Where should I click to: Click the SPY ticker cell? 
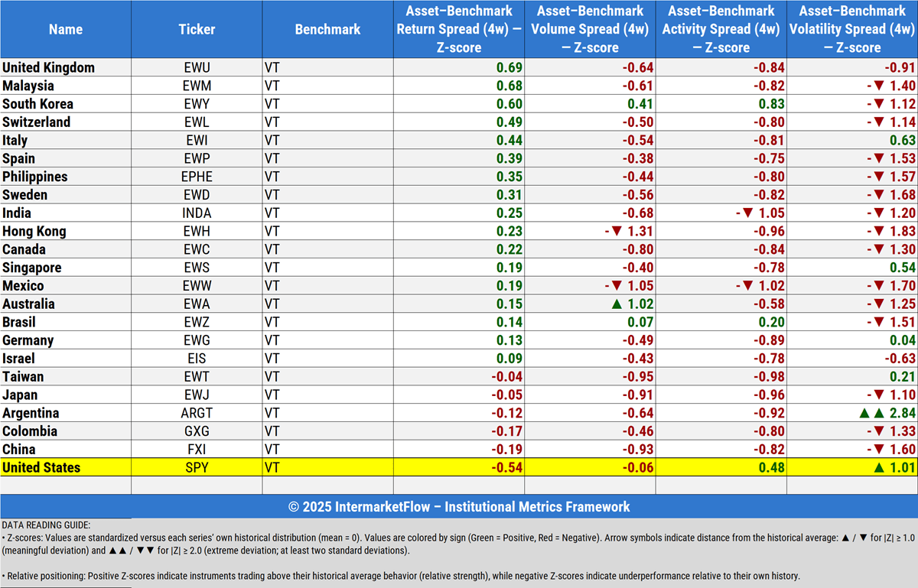(197, 468)
